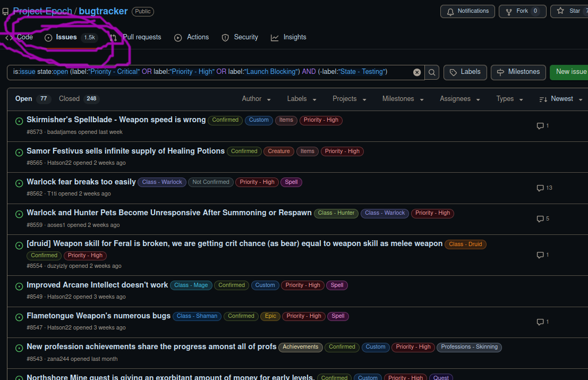Open the Code tab
588x380 pixels.
(x=19, y=37)
